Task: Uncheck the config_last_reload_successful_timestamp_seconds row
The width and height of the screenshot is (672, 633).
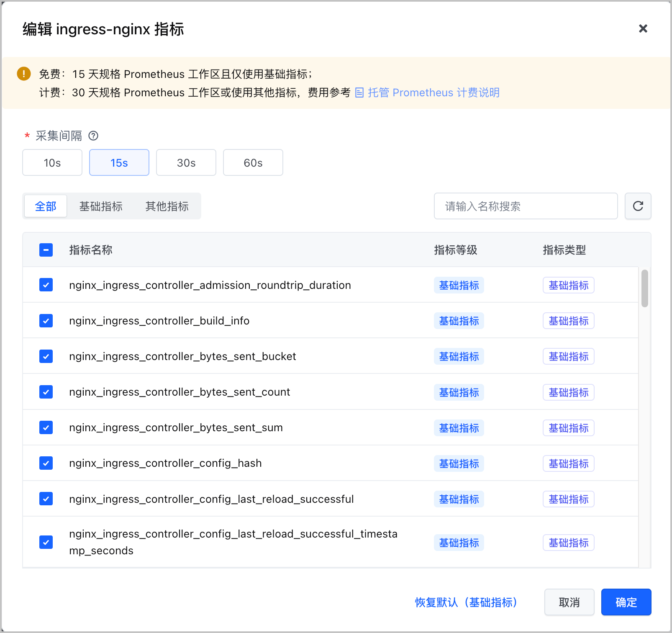Action: pos(46,542)
